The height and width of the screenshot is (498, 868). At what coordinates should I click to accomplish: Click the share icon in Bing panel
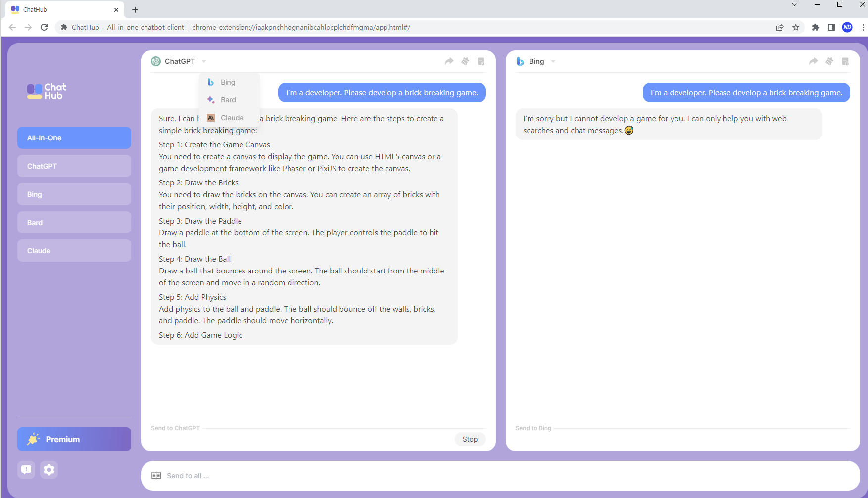point(813,61)
